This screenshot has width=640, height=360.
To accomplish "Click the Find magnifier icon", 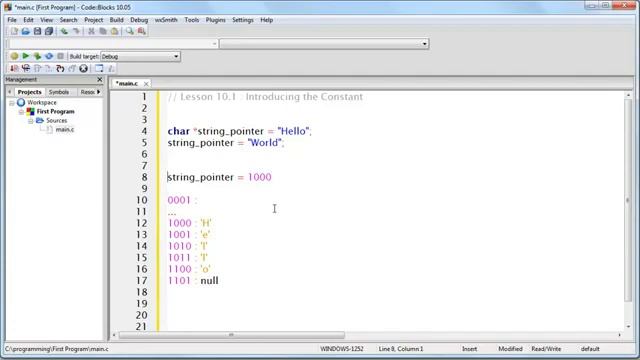I will [x=130, y=31].
